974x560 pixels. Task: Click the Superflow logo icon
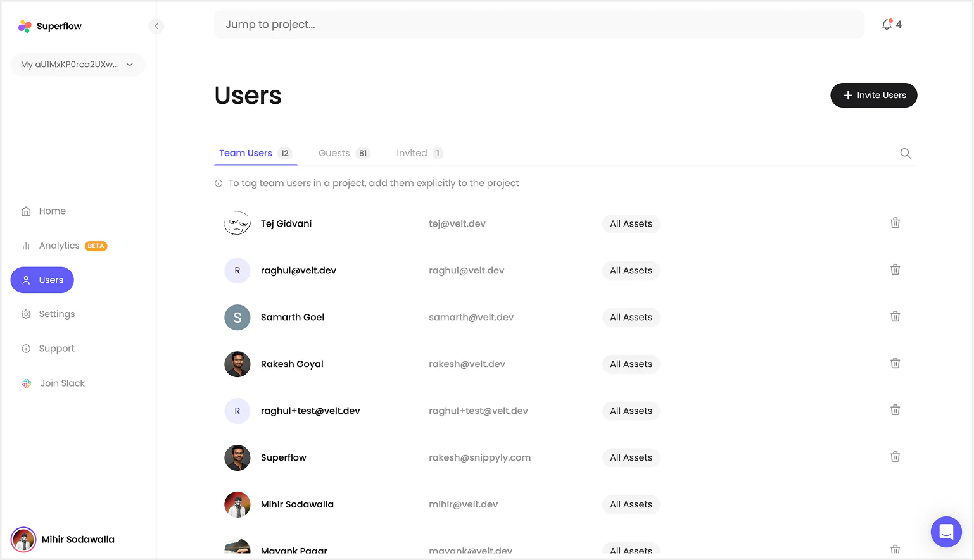click(25, 26)
